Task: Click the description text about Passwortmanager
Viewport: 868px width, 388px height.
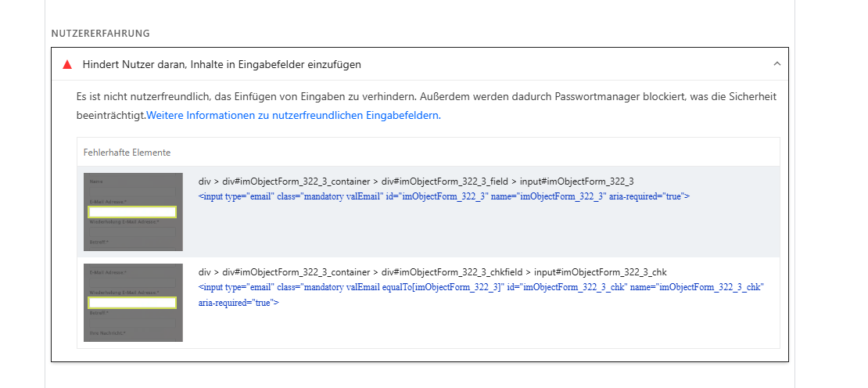Action: point(426,106)
